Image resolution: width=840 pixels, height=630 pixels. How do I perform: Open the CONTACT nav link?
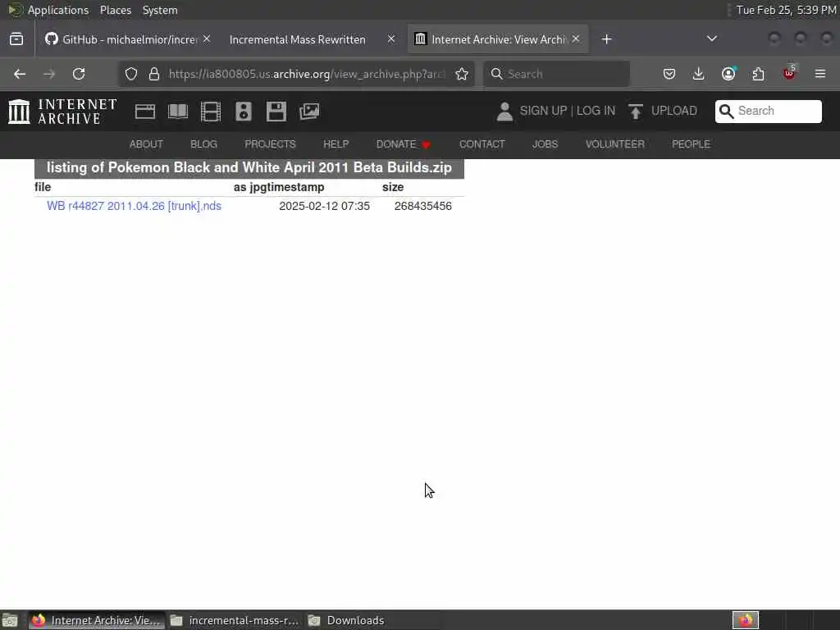pos(482,144)
